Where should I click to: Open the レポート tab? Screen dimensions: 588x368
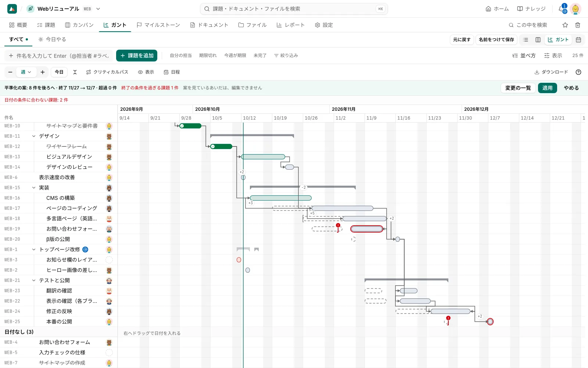(x=290, y=25)
